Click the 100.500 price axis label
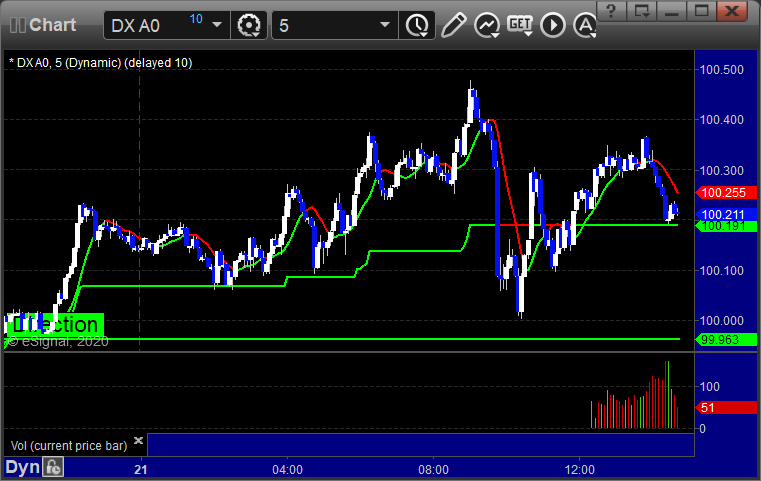 click(721, 70)
